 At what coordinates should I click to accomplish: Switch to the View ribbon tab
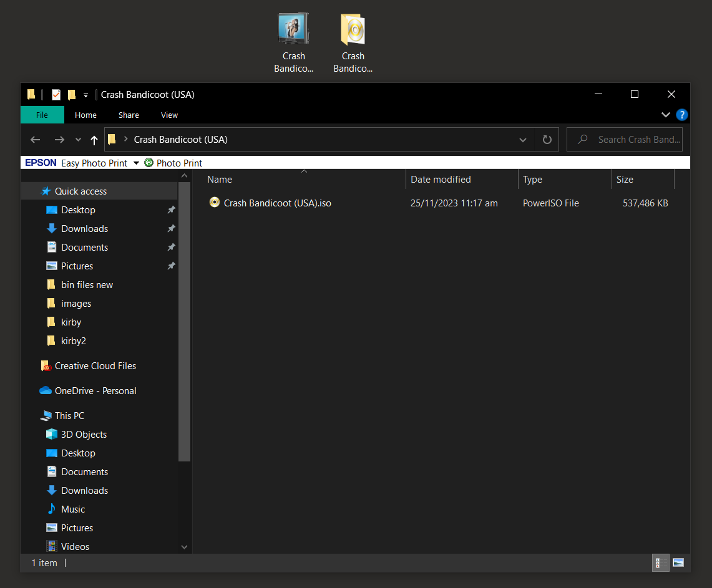coord(169,115)
